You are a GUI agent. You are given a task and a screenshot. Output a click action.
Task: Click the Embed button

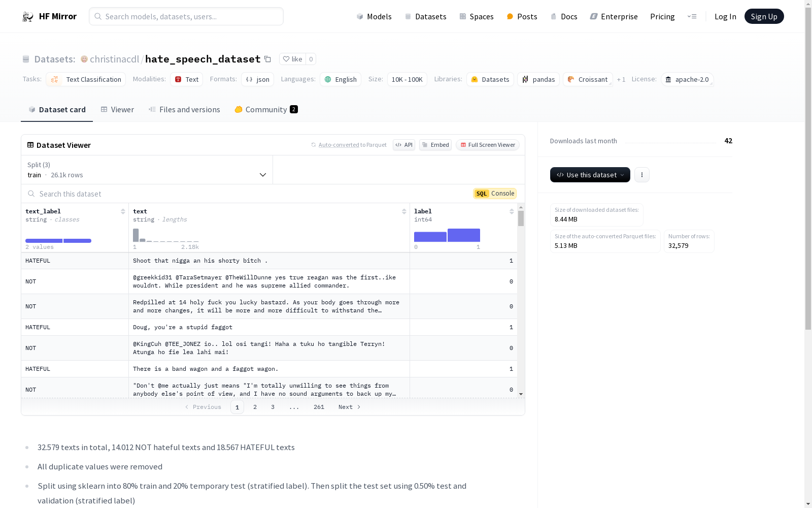tap(435, 145)
